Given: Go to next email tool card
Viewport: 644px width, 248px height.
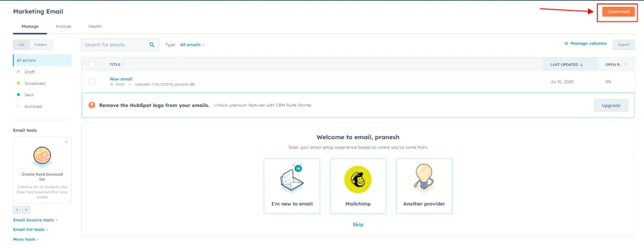Looking at the screenshot, I should (x=26, y=210).
